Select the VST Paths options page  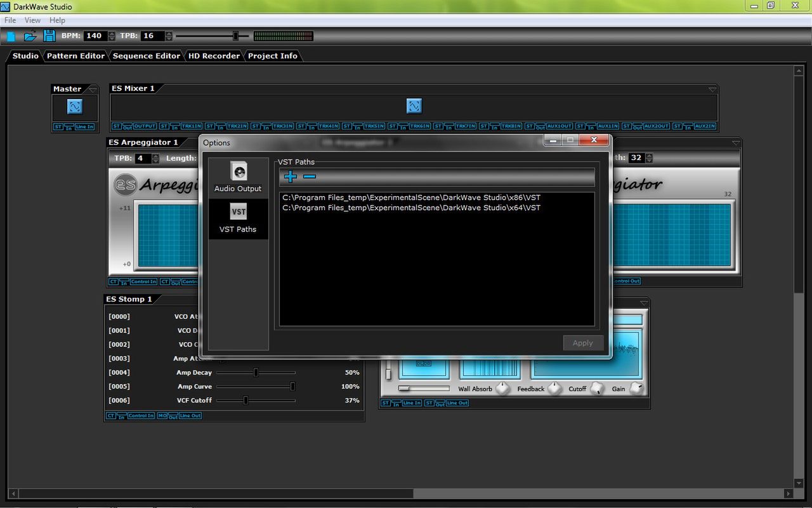click(x=238, y=218)
